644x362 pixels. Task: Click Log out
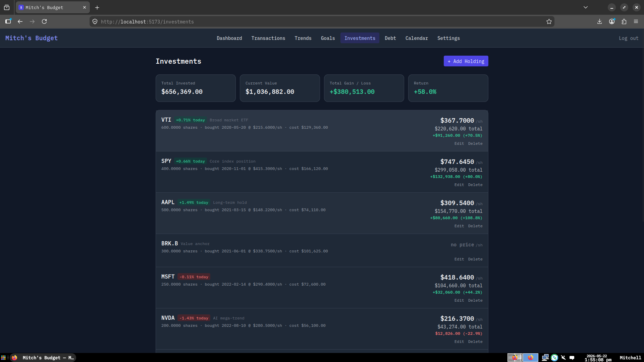click(629, 38)
